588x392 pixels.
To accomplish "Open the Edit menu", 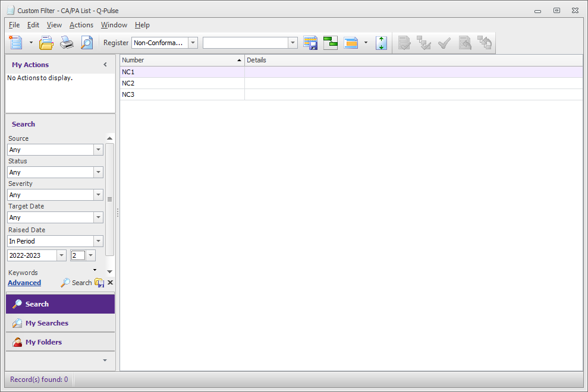I will (x=33, y=25).
